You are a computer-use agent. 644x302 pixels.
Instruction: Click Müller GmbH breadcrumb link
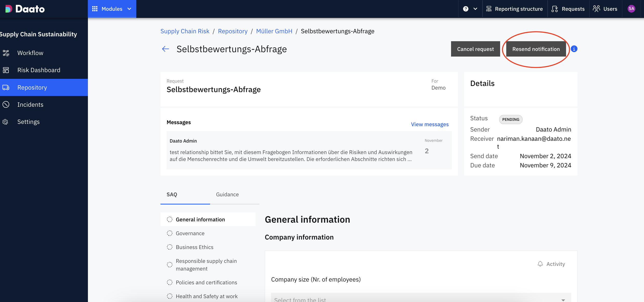[274, 31]
